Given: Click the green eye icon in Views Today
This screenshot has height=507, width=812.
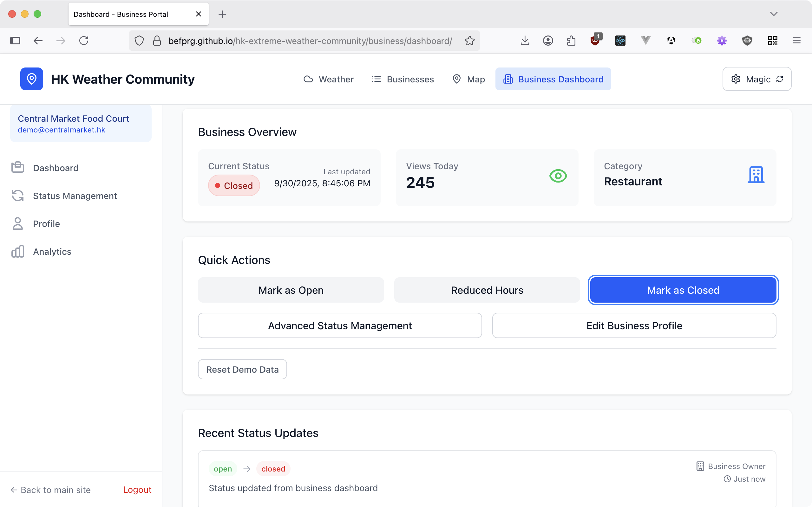Looking at the screenshot, I should [558, 176].
